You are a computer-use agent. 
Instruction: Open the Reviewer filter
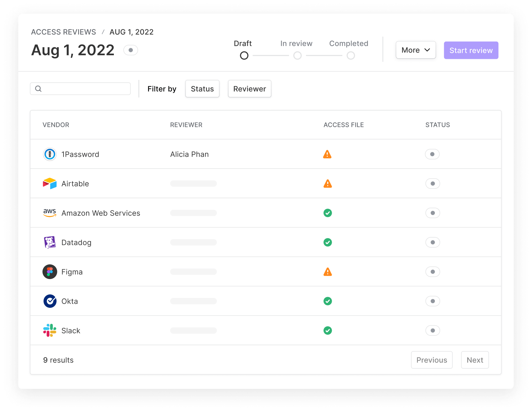pos(249,89)
